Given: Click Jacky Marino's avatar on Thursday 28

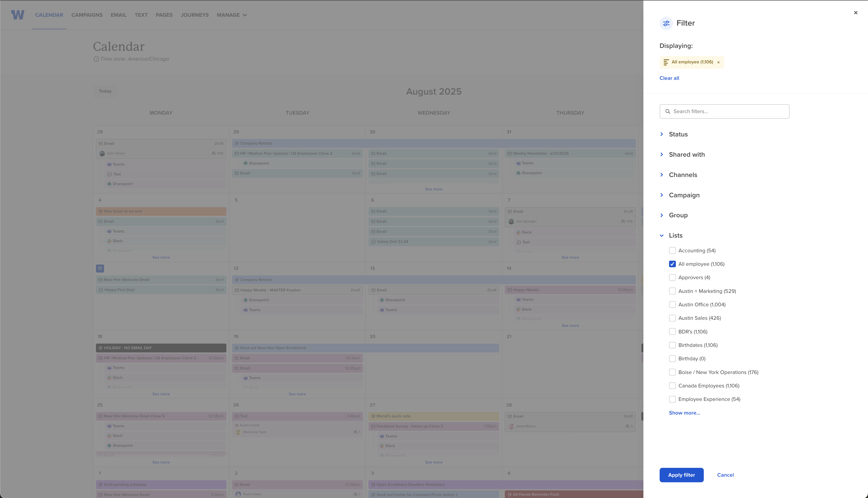Looking at the screenshot, I should pos(511,426).
